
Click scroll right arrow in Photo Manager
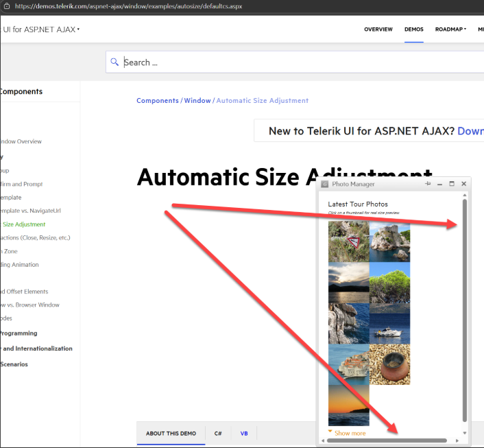457,440
